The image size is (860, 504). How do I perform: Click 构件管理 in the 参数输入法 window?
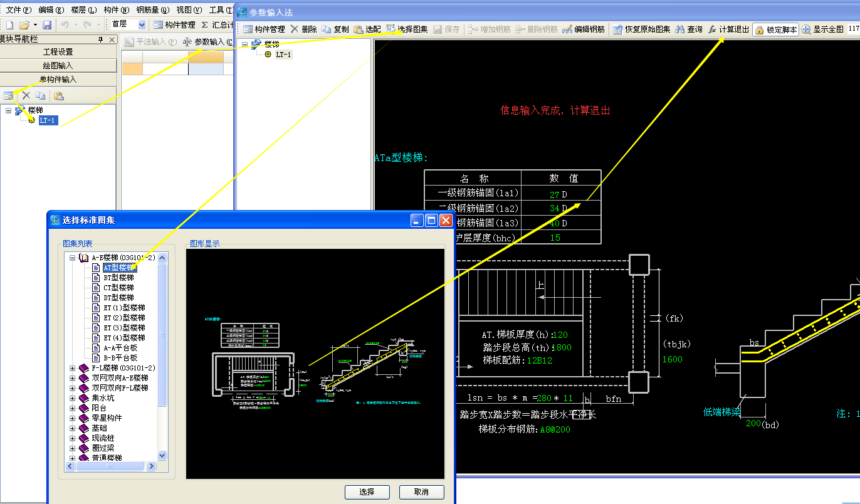tap(264, 29)
